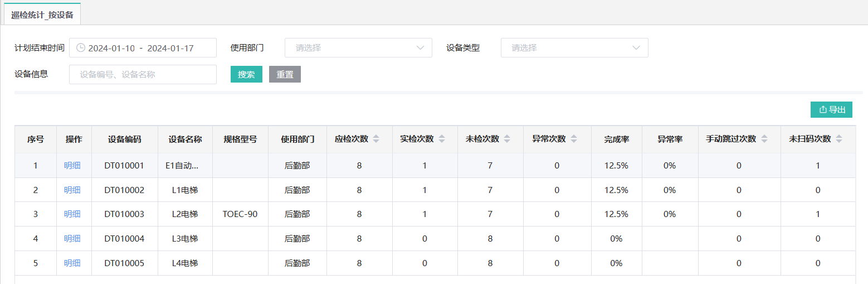This screenshot has height=284, width=868.
Task: Sort by 异常次数 column arrows
Action: [x=574, y=139]
